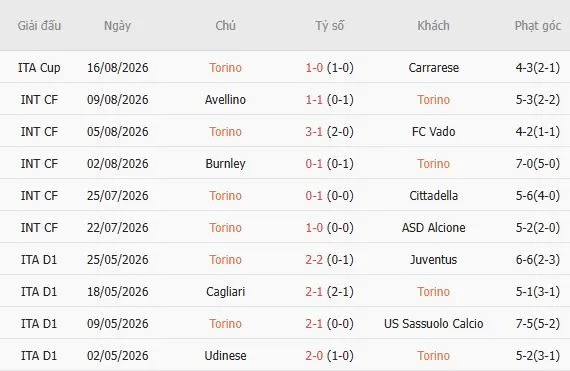Open FC Vado team link

433,132
